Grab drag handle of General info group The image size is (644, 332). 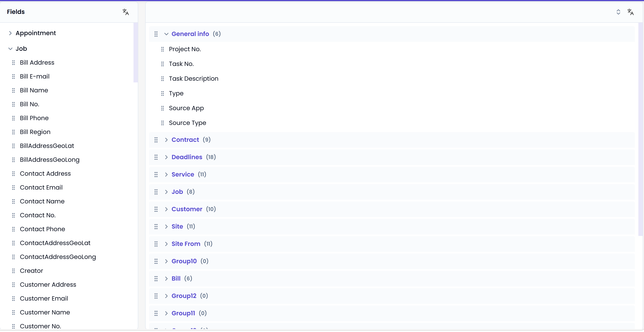[x=156, y=34]
